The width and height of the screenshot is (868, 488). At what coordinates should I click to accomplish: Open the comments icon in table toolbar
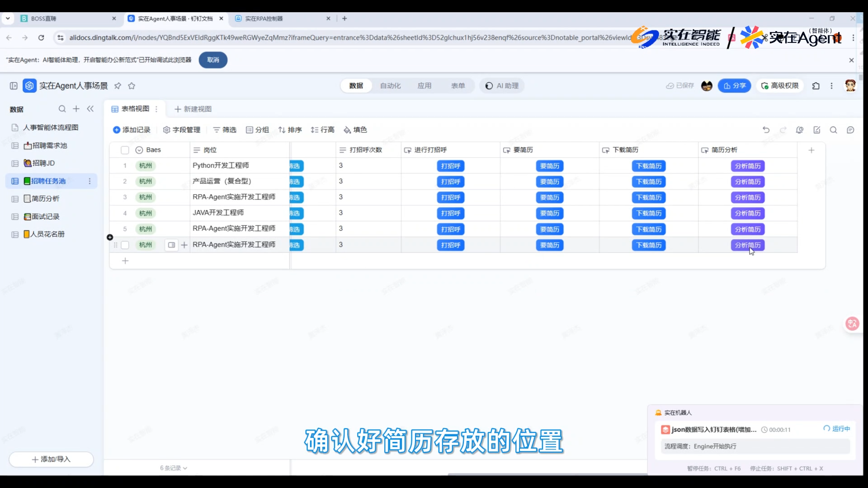[x=850, y=130]
